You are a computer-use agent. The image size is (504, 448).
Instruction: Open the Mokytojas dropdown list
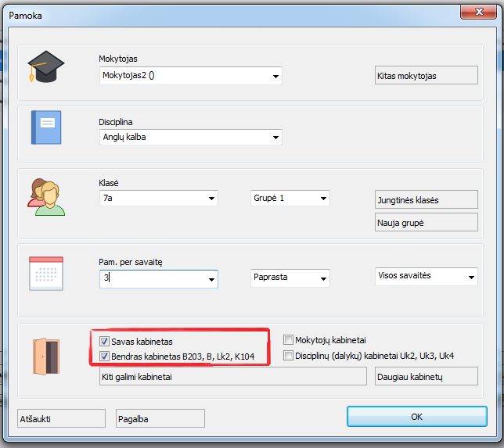pyautogui.click(x=275, y=77)
